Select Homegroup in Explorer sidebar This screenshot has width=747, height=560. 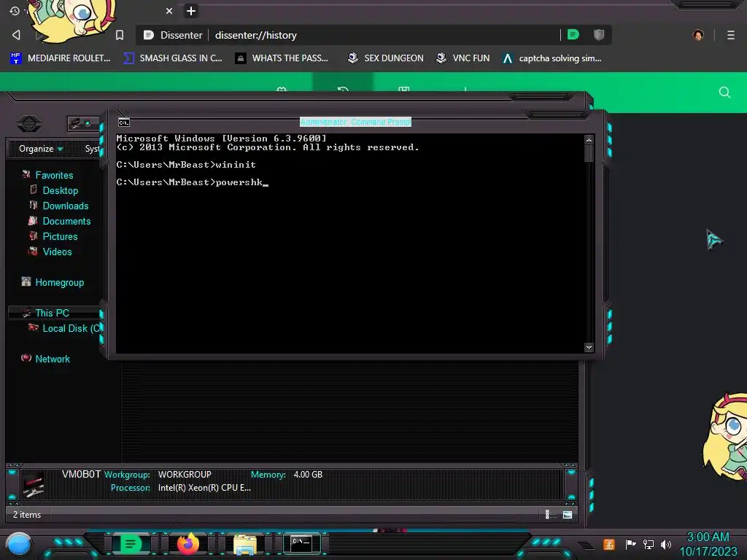click(59, 282)
